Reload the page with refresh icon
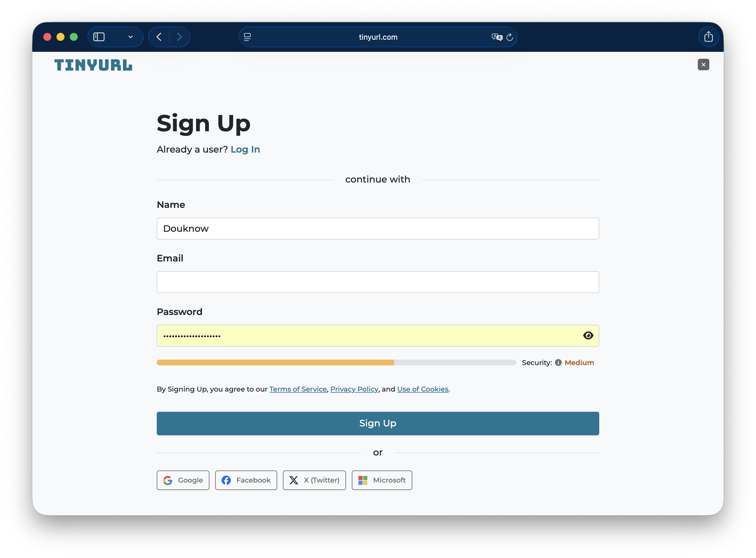Screen dimensions: 756x558 pyautogui.click(x=510, y=37)
